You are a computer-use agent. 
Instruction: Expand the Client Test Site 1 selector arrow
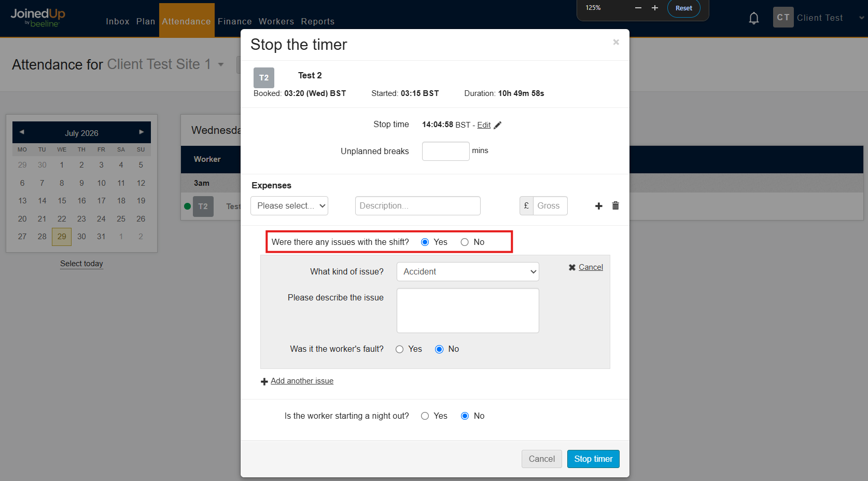tap(221, 65)
